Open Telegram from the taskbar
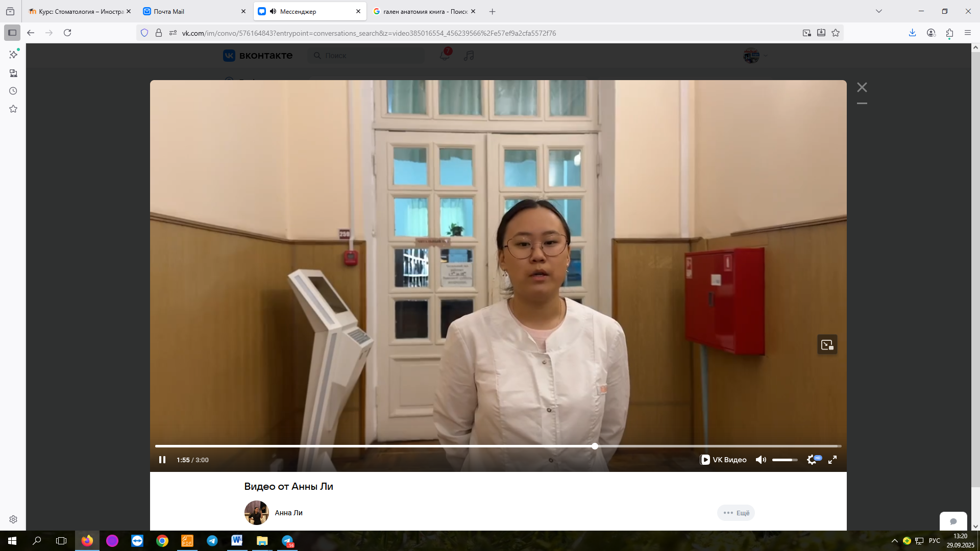The height and width of the screenshot is (551, 980). pyautogui.click(x=212, y=541)
